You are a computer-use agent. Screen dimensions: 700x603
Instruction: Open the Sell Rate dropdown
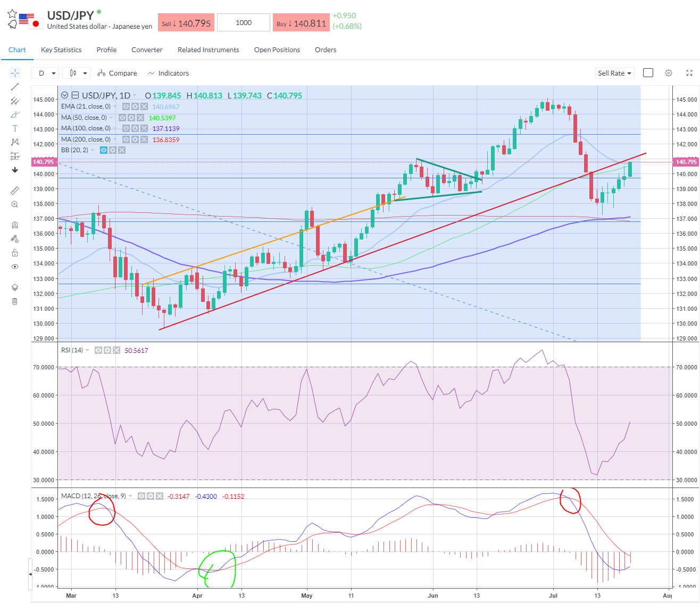point(614,73)
